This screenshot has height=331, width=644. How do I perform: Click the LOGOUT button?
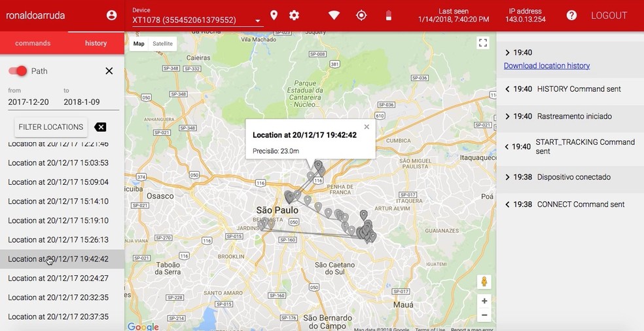coord(609,16)
